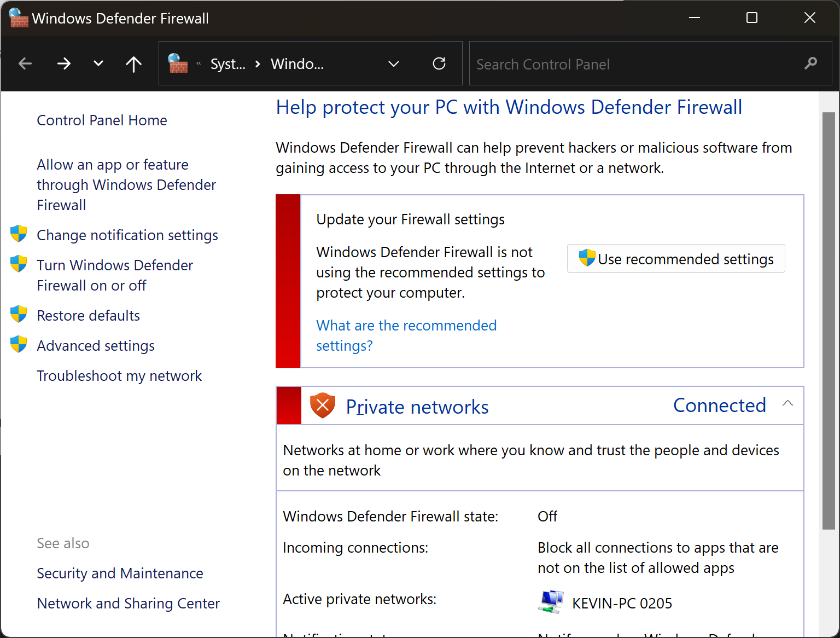The image size is (840, 638).
Task: Collapse the Private networks section chevron
Action: point(787,403)
